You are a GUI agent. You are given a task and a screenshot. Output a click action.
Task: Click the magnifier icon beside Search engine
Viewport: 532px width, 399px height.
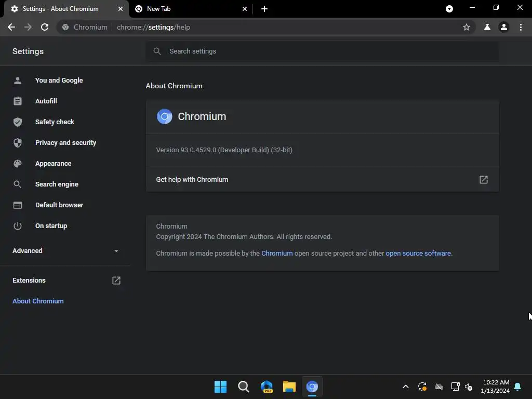(17, 184)
